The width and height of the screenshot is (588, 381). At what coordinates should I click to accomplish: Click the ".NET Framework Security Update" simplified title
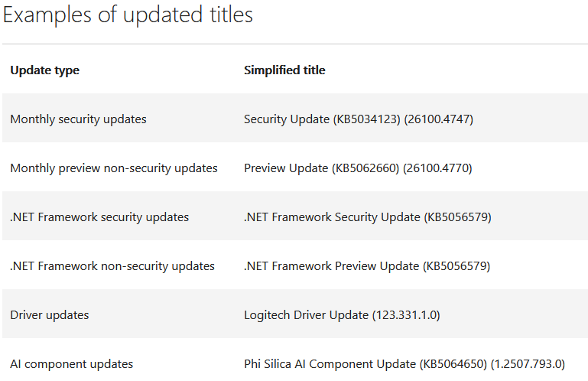(332, 217)
